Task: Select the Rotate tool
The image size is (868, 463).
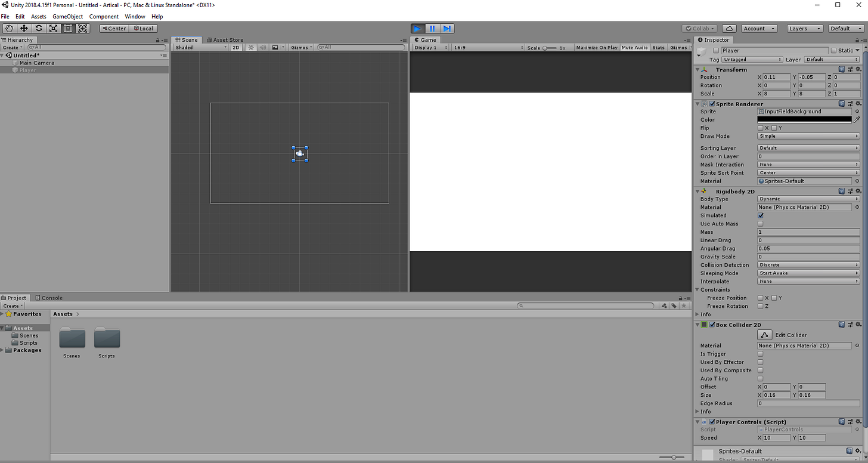Action: (38, 28)
